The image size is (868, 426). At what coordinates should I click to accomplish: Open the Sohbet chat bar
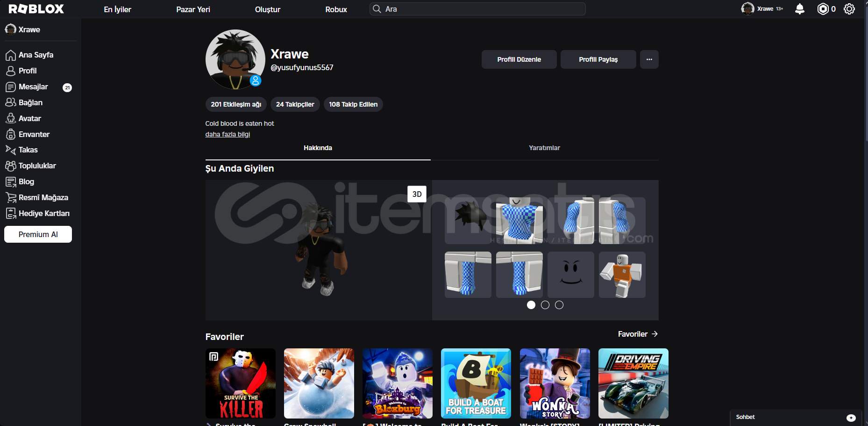(x=796, y=418)
